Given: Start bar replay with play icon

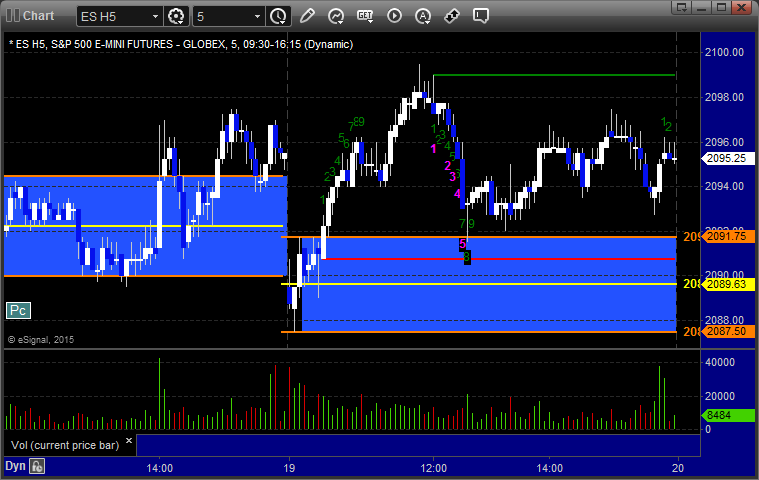Looking at the screenshot, I should (x=394, y=16).
